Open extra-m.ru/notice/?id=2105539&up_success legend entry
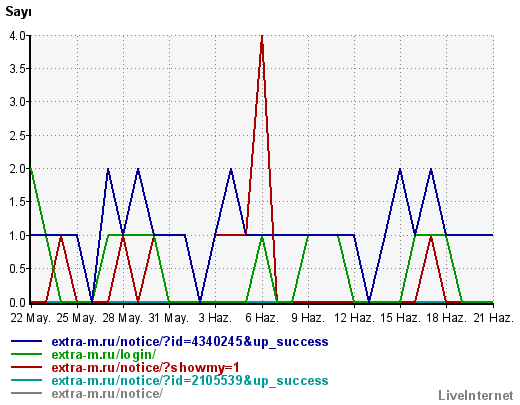The image size is (520, 405). pyautogui.click(x=190, y=380)
